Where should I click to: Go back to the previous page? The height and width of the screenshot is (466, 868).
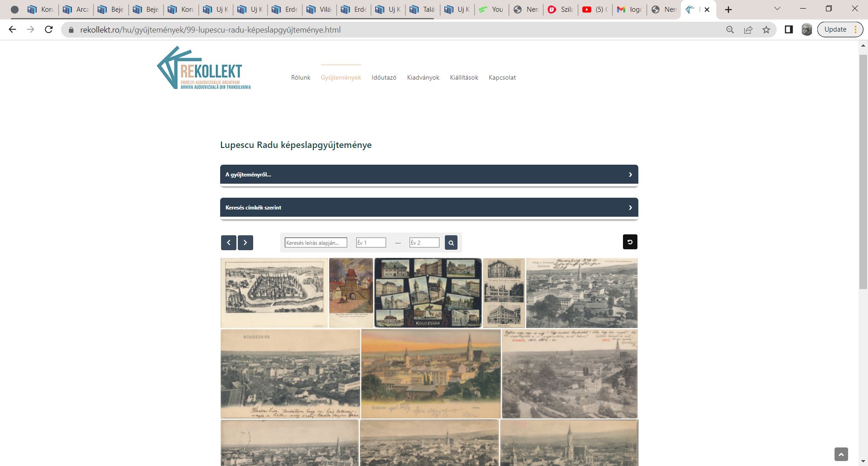12,29
